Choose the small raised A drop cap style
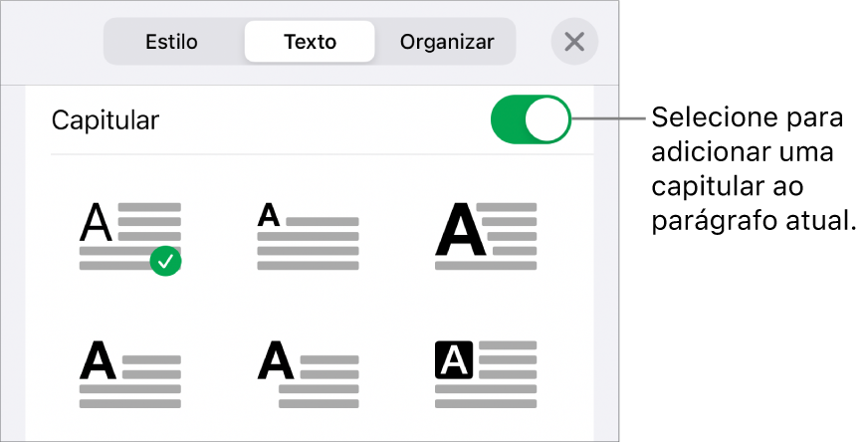 pos(308,236)
